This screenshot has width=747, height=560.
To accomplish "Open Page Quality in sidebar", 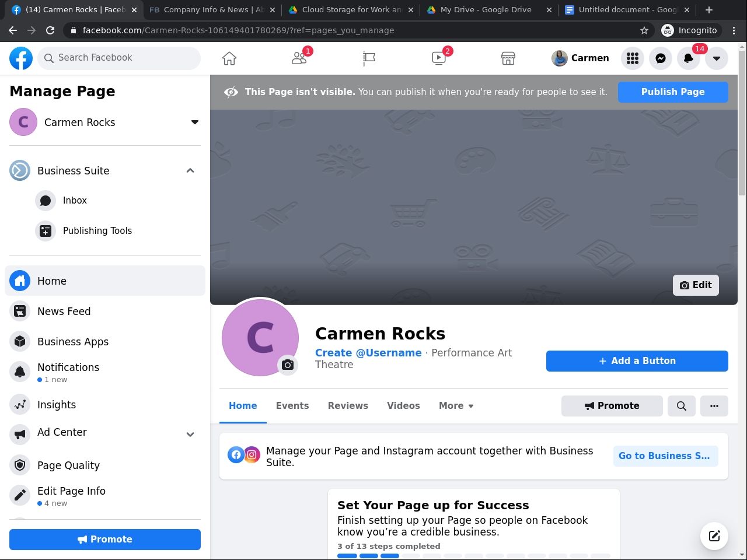I will pyautogui.click(x=105, y=465).
